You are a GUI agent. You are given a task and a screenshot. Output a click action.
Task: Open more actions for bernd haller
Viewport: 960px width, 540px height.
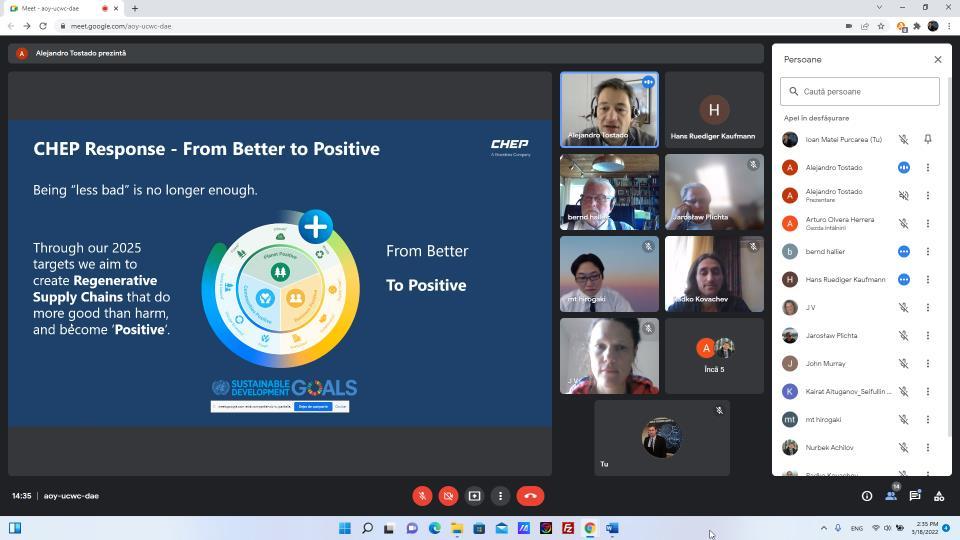click(x=928, y=252)
